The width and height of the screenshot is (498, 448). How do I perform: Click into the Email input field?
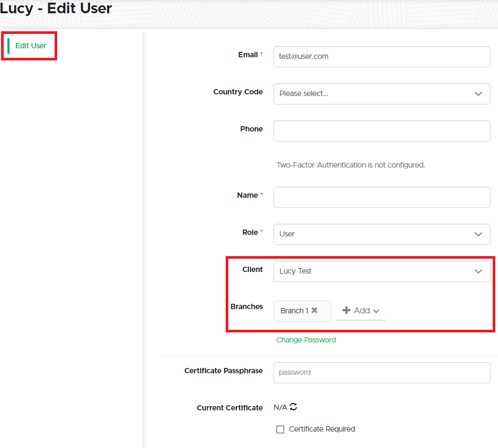(x=381, y=57)
